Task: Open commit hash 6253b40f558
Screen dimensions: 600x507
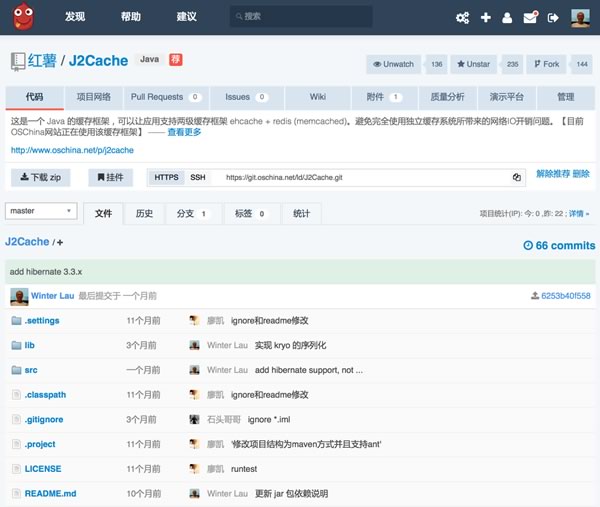Action: (566, 296)
